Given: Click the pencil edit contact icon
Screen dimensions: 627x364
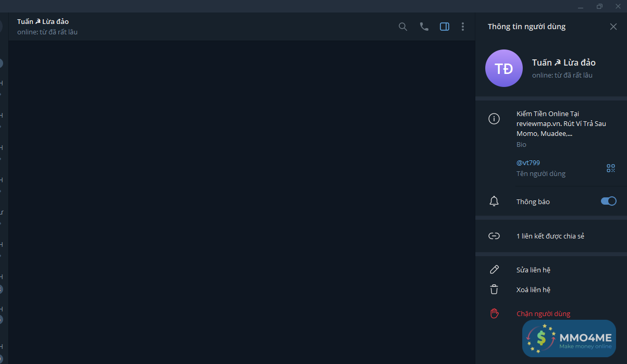Looking at the screenshot, I should coord(494,270).
